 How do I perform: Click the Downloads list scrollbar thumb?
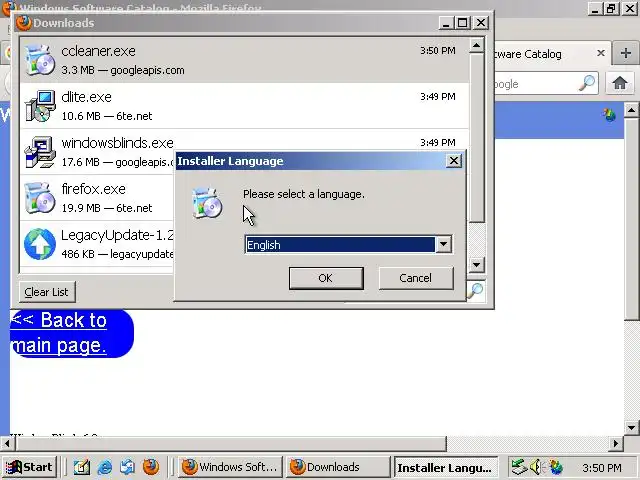click(476, 138)
